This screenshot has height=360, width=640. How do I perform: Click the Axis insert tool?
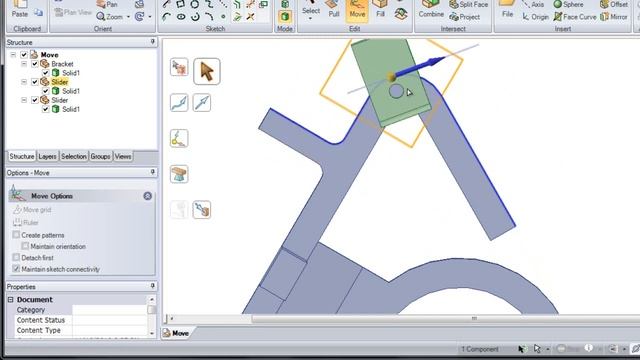click(x=533, y=4)
